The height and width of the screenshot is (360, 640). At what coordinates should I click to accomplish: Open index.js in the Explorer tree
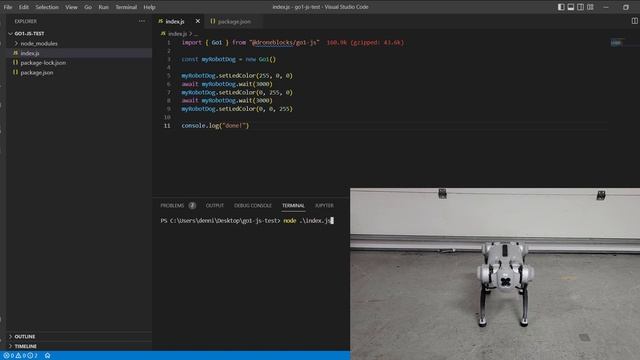point(30,53)
